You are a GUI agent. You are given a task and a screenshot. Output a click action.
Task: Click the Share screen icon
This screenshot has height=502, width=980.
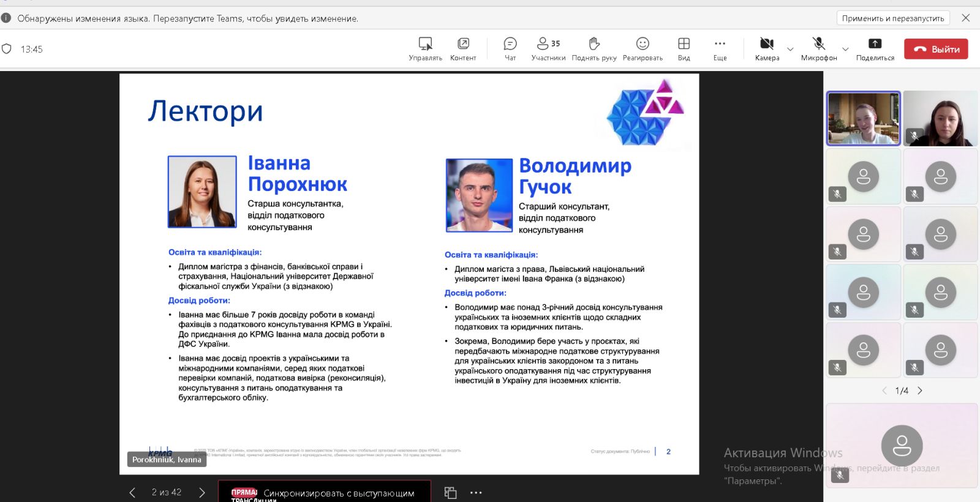[875, 48]
